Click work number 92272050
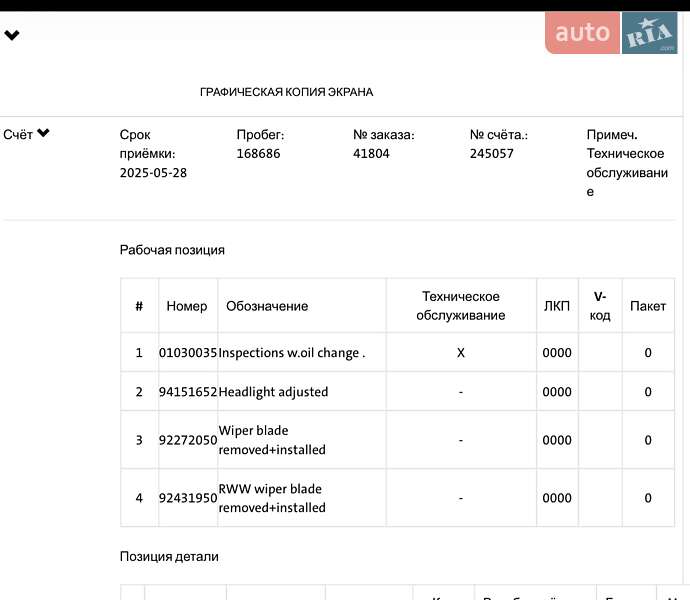This screenshot has height=600, width=690. click(x=188, y=440)
